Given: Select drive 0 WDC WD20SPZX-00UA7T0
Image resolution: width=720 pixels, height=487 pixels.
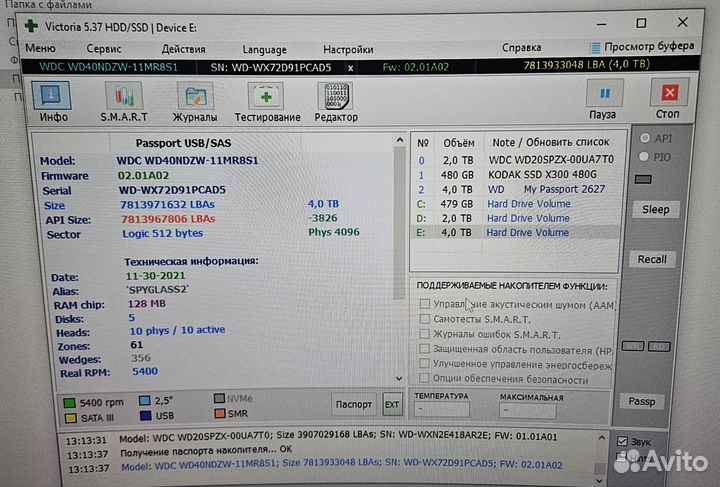Looking at the screenshot, I should (x=515, y=160).
